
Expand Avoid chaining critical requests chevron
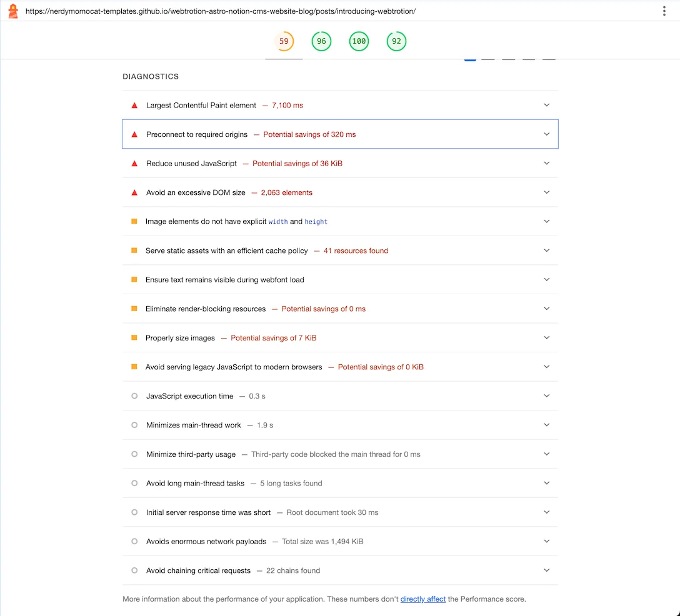pyautogui.click(x=547, y=570)
